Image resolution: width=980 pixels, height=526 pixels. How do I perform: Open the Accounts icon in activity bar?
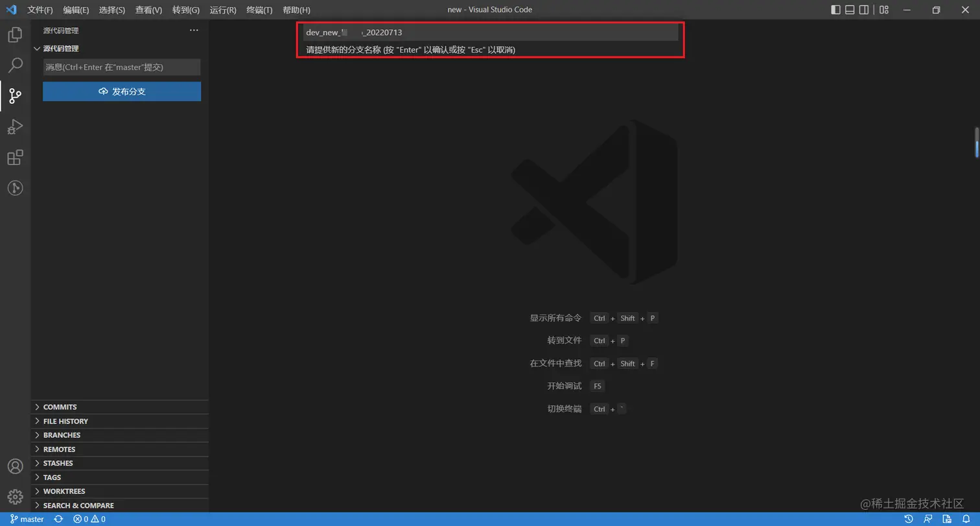(15, 466)
